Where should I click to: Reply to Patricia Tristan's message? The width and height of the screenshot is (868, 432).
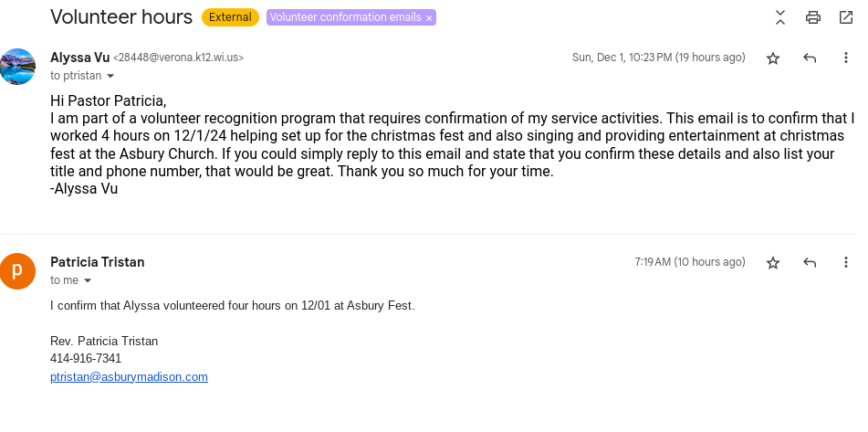tap(809, 262)
